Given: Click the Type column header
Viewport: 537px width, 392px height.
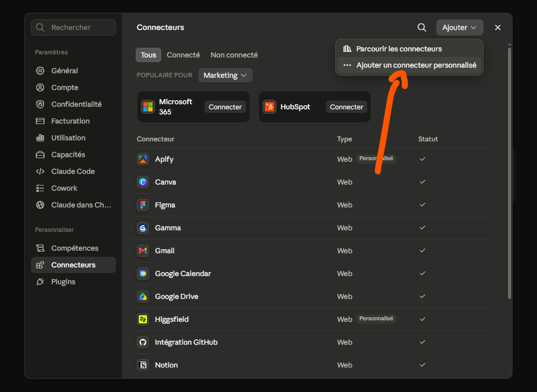Looking at the screenshot, I should pyautogui.click(x=345, y=139).
